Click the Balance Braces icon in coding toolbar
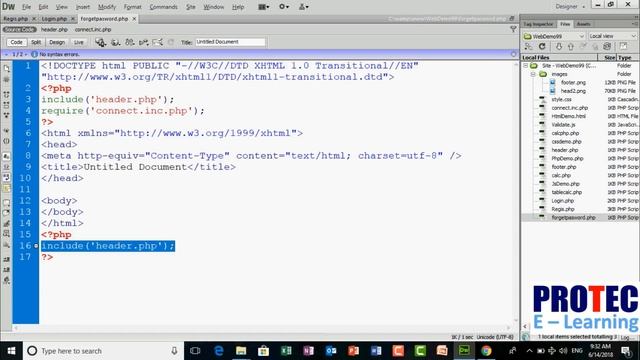 click(x=7, y=141)
